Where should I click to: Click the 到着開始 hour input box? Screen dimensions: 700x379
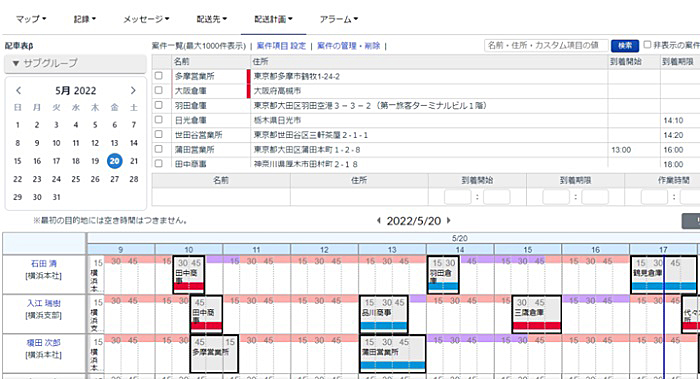(x=458, y=197)
